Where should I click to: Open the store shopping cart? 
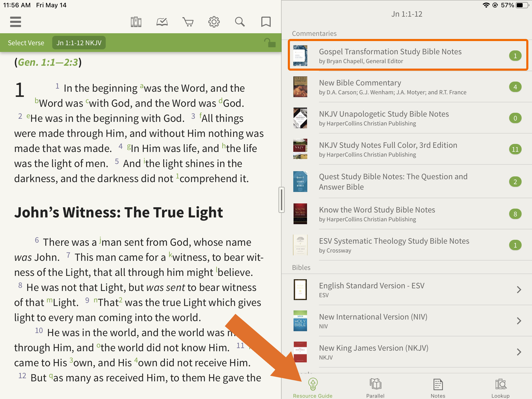click(188, 22)
